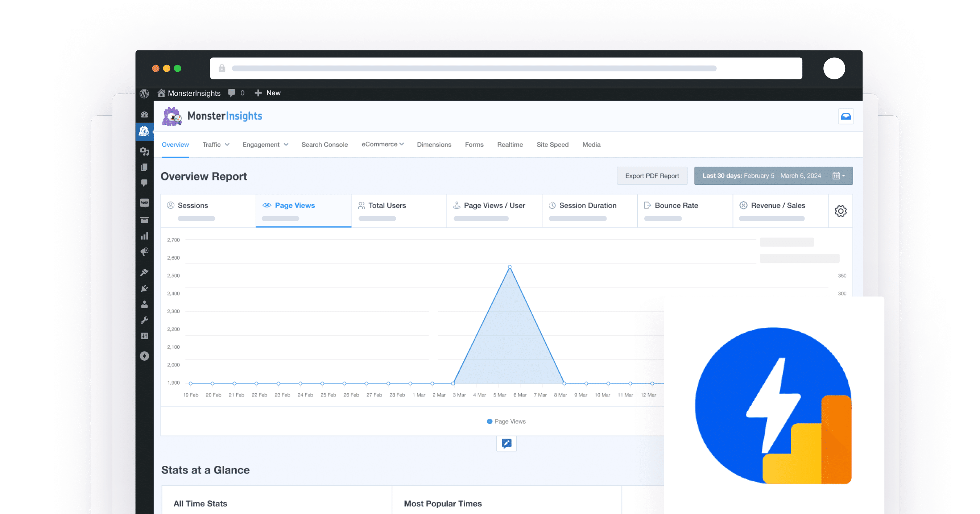Open the Media reports tab
Screen dimensions: 980x514
pyautogui.click(x=591, y=145)
